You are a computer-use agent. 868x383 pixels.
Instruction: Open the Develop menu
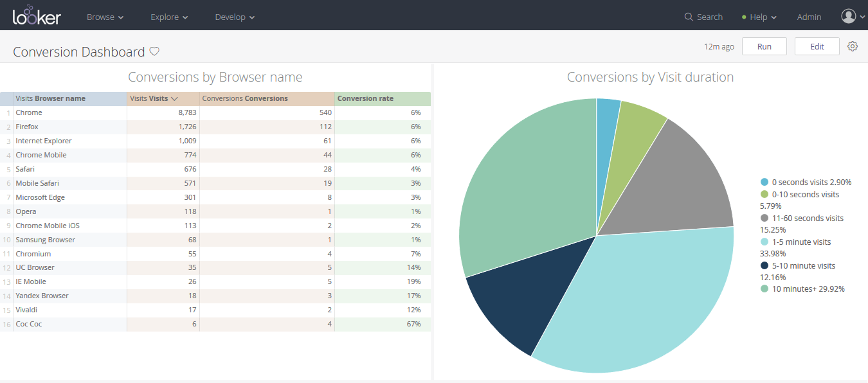pos(235,17)
